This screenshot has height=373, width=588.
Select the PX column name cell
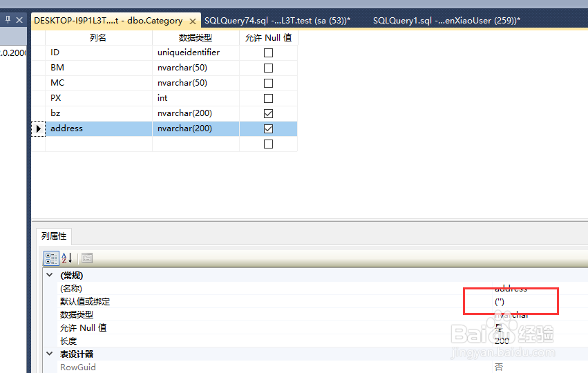pos(99,98)
